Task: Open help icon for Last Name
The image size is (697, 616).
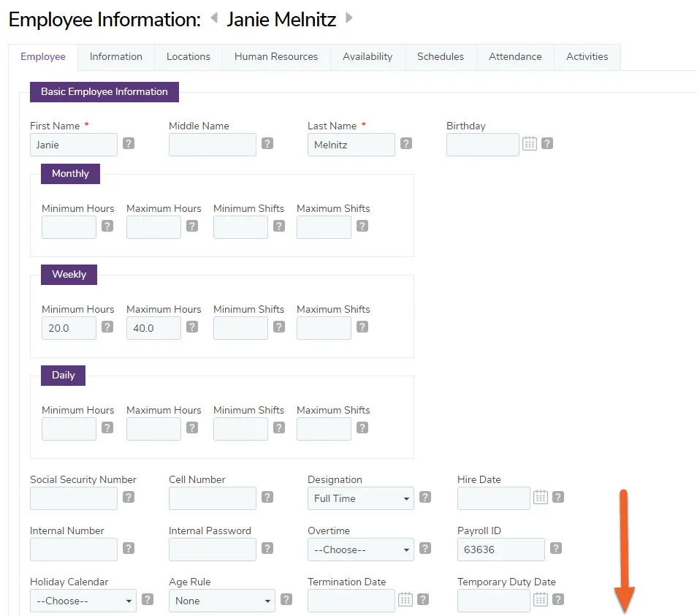Action: pos(405,143)
